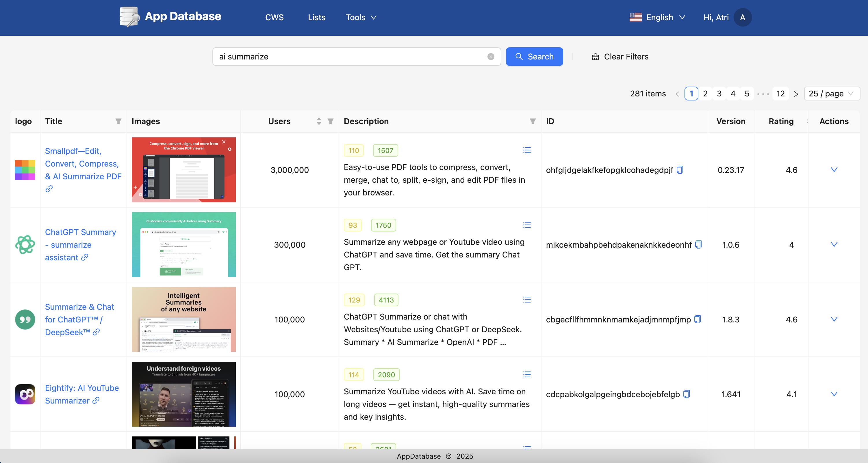Open the Lists nav item

(x=316, y=18)
